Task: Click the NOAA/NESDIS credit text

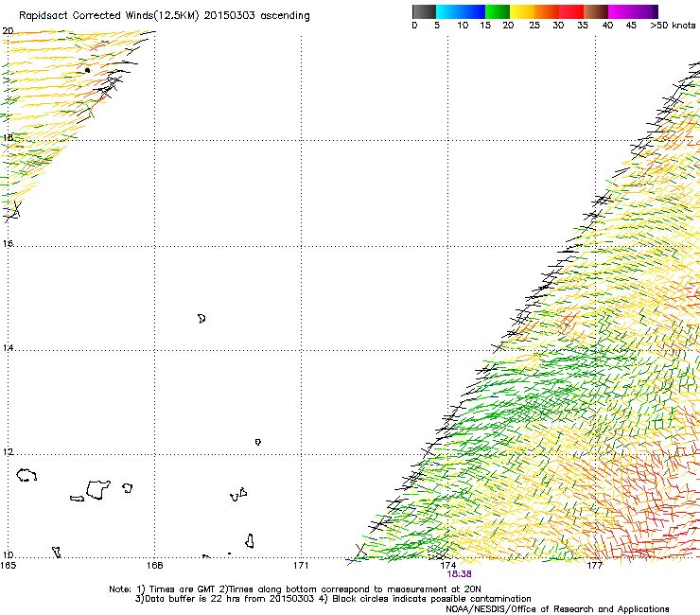Action: click(557, 609)
